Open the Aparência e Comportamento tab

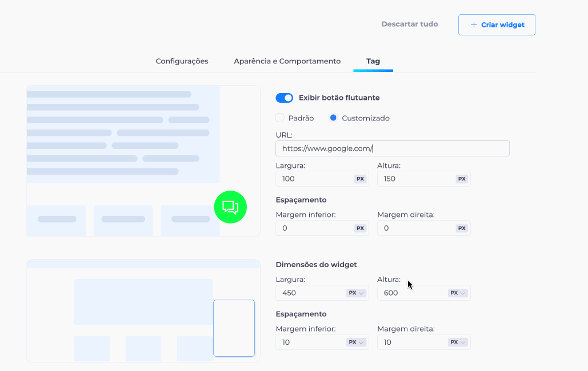287,61
